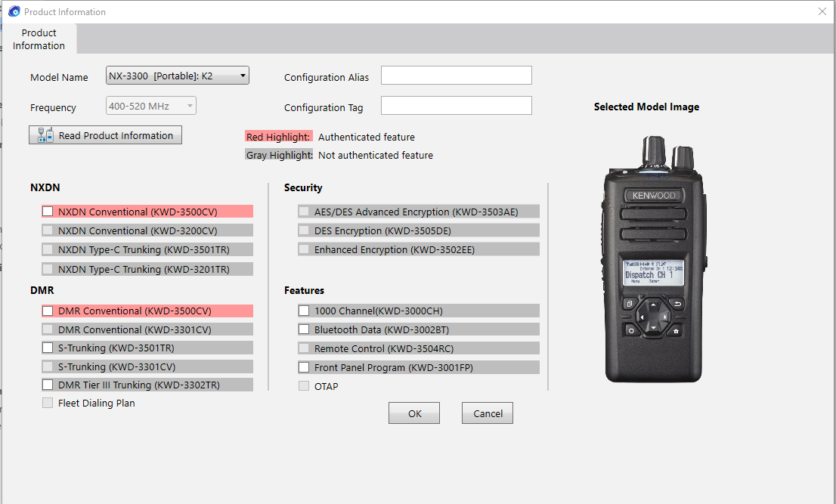
Task: Toggle the OTAP checkbox
Action: [x=304, y=385]
